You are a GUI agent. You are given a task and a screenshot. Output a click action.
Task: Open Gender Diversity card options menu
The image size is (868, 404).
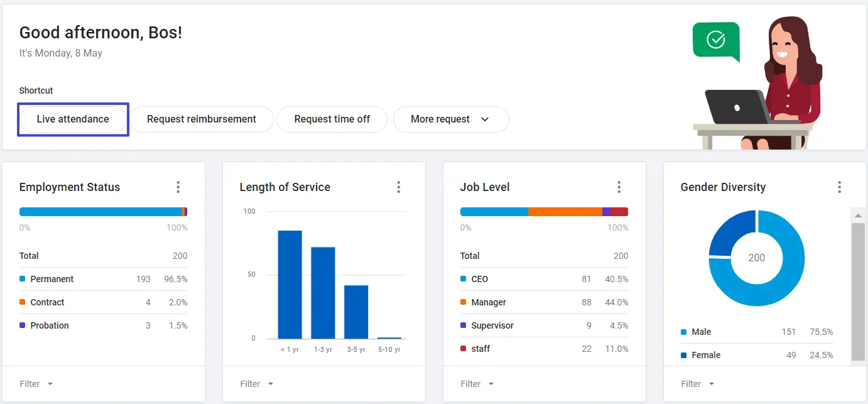coord(840,187)
